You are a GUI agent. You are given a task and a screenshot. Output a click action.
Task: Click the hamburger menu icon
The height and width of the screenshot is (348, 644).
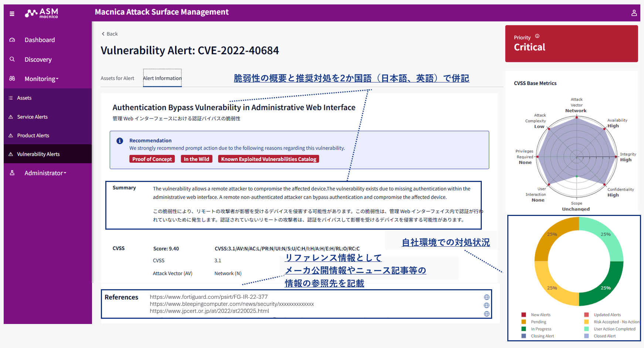click(12, 14)
